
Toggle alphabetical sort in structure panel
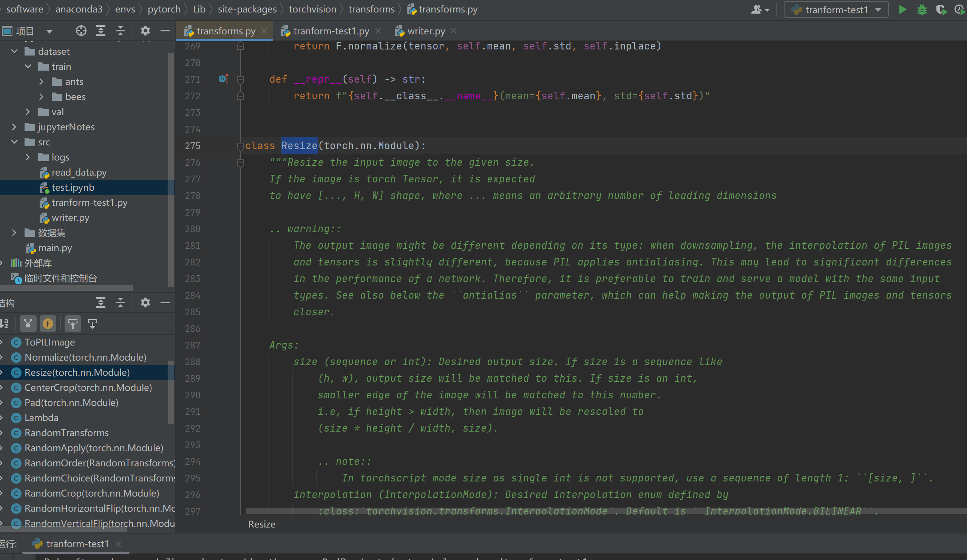tap(5, 324)
